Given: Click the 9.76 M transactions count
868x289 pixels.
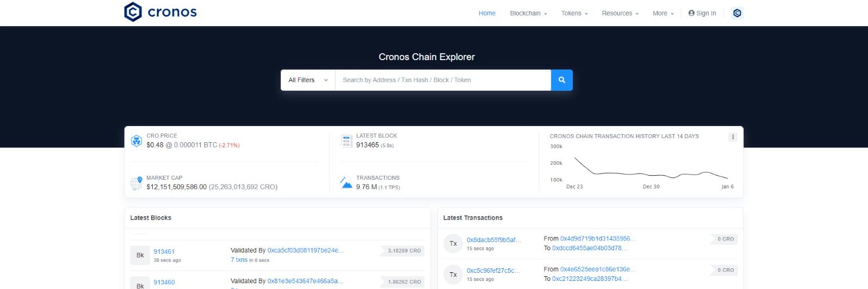Looking at the screenshot, I should pyautogui.click(x=366, y=187).
